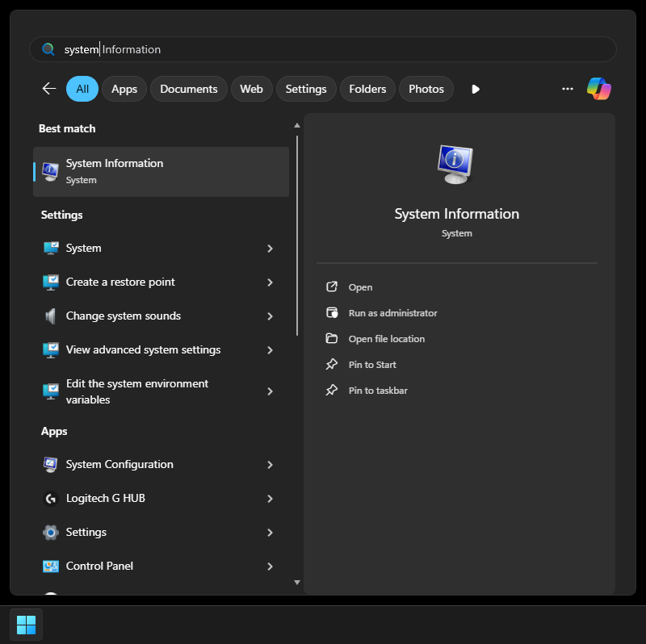The height and width of the screenshot is (644, 646).
Task: Click Open in the preview pane
Action: coord(360,287)
